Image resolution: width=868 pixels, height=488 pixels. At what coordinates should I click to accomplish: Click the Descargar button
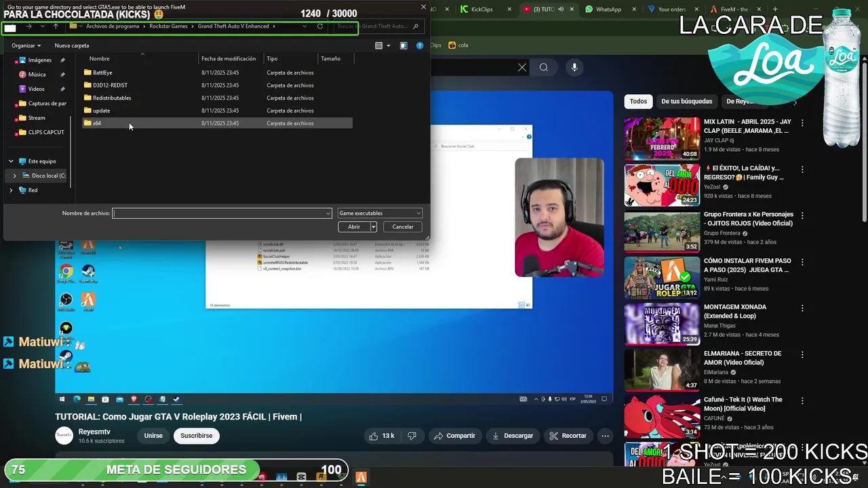[x=512, y=436]
